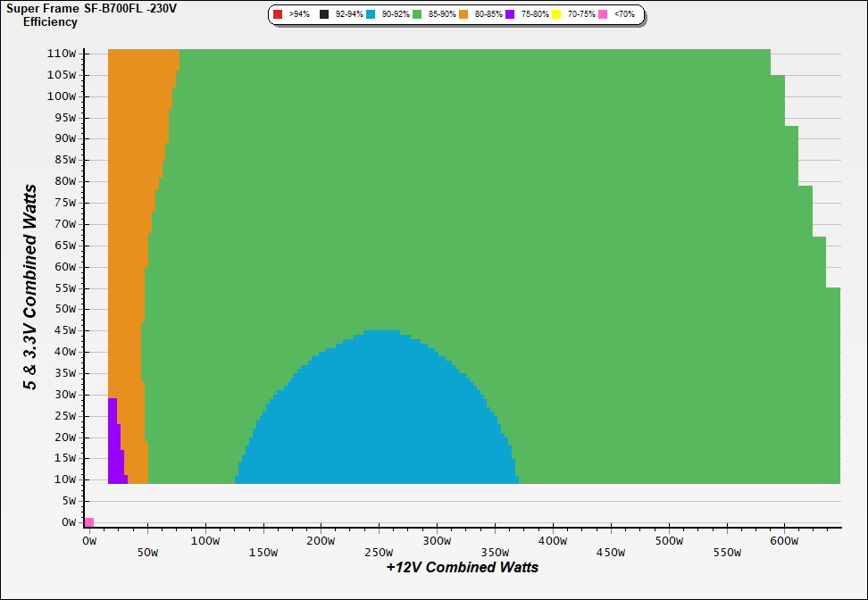868x600 pixels.
Task: Click the purple 75-80% legend swatch
Action: [x=510, y=15]
